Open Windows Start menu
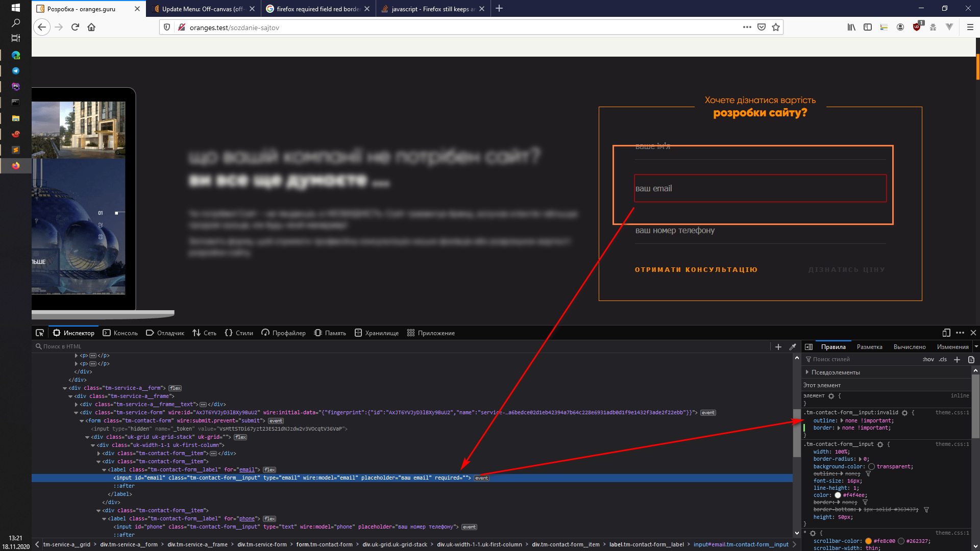The width and height of the screenshot is (980, 551). pos(16,8)
